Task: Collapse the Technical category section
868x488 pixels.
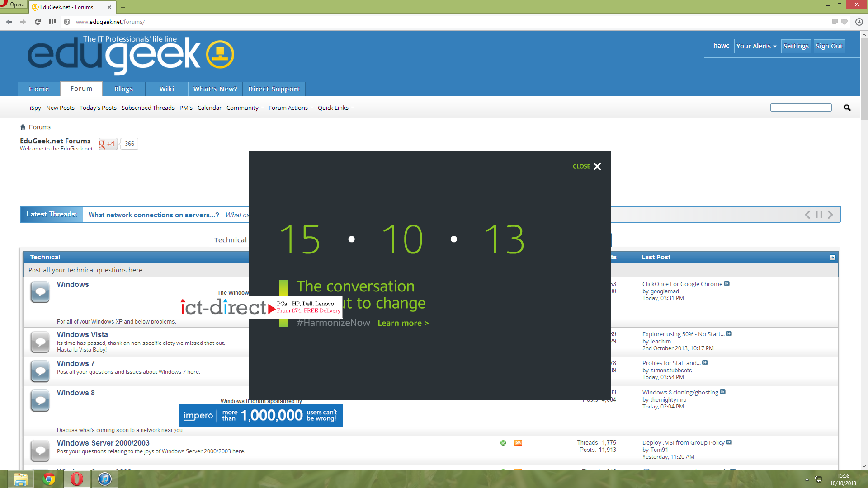Action: [x=832, y=257]
